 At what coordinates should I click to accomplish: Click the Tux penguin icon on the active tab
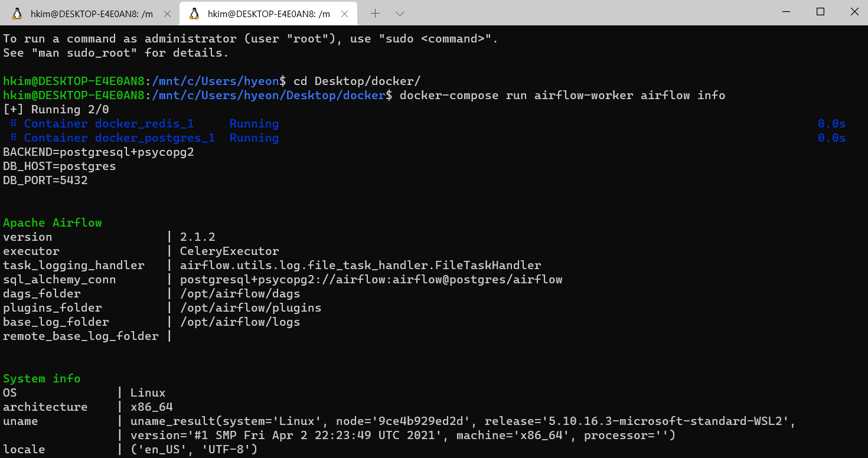[x=194, y=14]
